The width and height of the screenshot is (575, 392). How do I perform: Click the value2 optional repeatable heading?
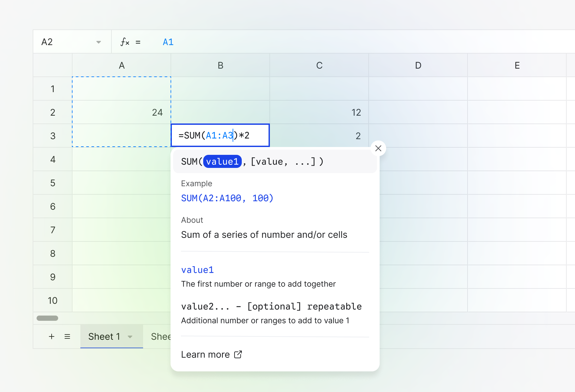point(271,306)
